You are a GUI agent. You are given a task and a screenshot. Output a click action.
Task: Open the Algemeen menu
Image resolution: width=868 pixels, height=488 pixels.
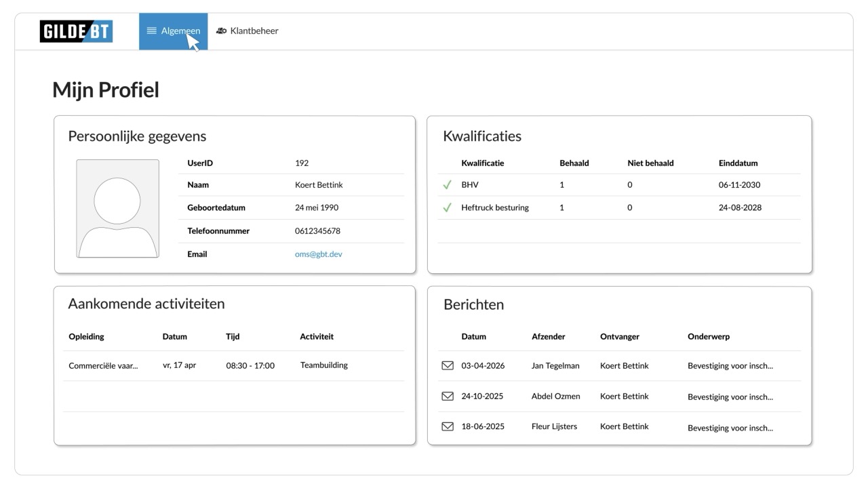(x=174, y=31)
